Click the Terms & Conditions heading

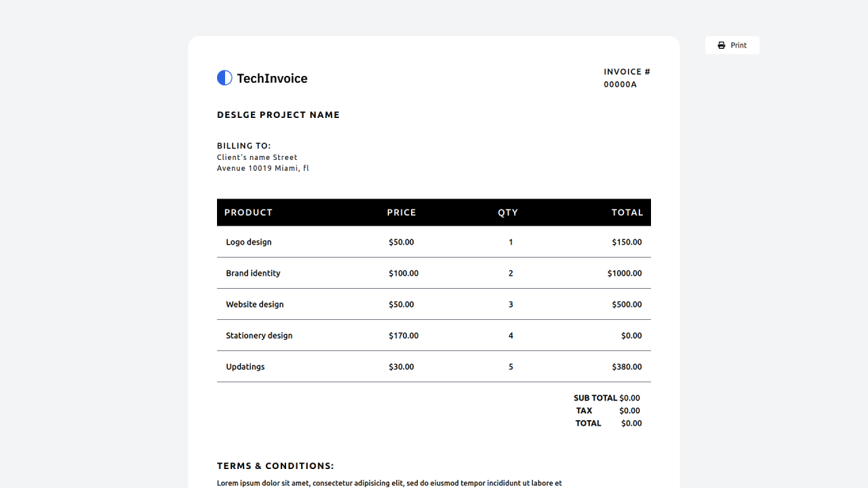[x=275, y=466]
